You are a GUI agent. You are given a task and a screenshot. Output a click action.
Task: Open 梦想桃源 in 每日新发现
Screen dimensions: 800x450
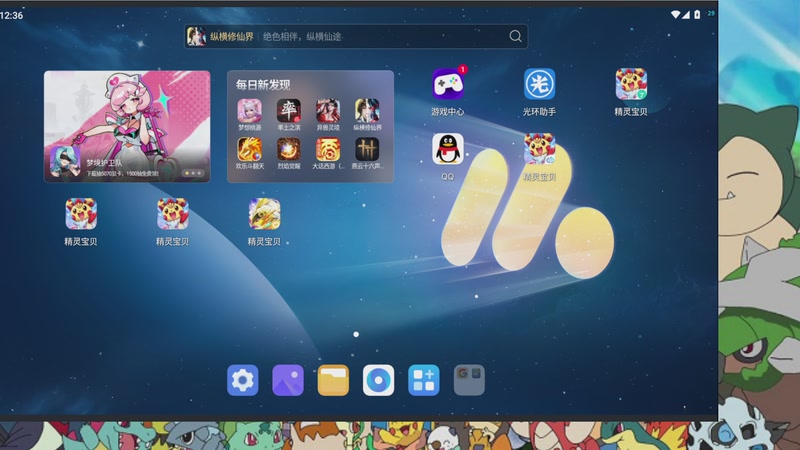tap(249, 110)
